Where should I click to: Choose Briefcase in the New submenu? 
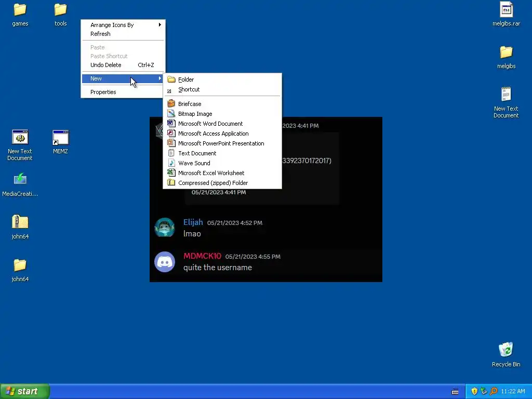[222, 104]
